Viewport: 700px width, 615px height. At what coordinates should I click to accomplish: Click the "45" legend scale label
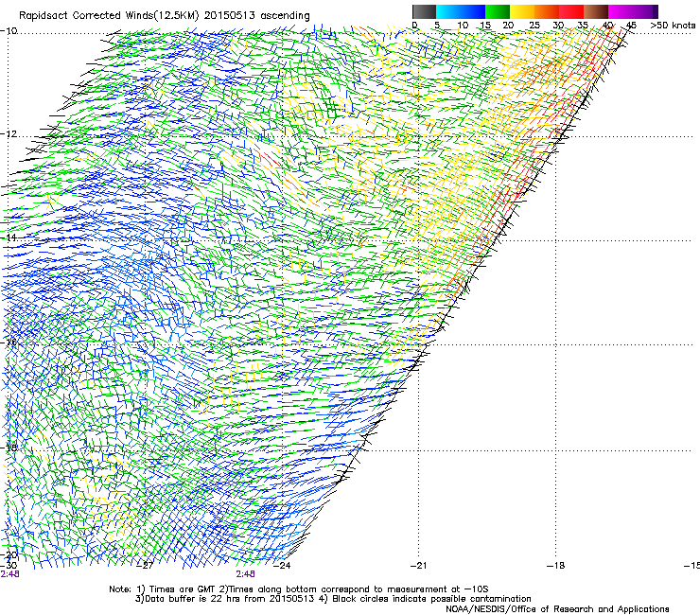[x=631, y=26]
